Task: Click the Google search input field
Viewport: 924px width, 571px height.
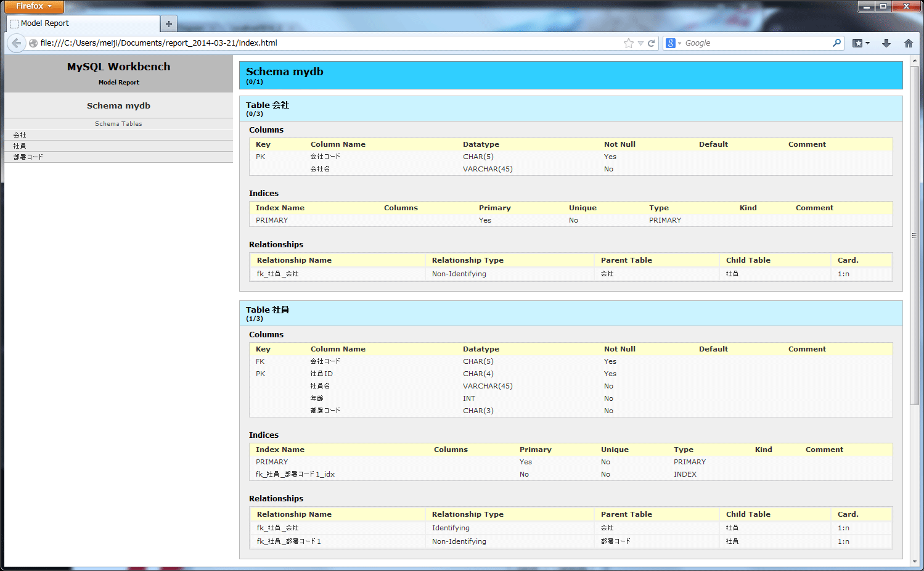Action: click(x=757, y=43)
